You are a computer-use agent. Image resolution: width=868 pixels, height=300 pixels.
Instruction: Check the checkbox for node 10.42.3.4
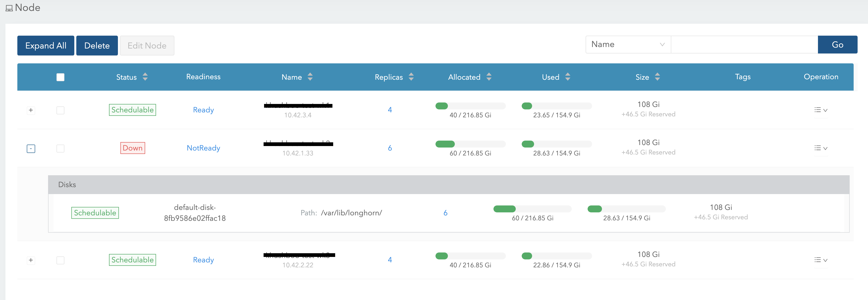click(x=60, y=110)
